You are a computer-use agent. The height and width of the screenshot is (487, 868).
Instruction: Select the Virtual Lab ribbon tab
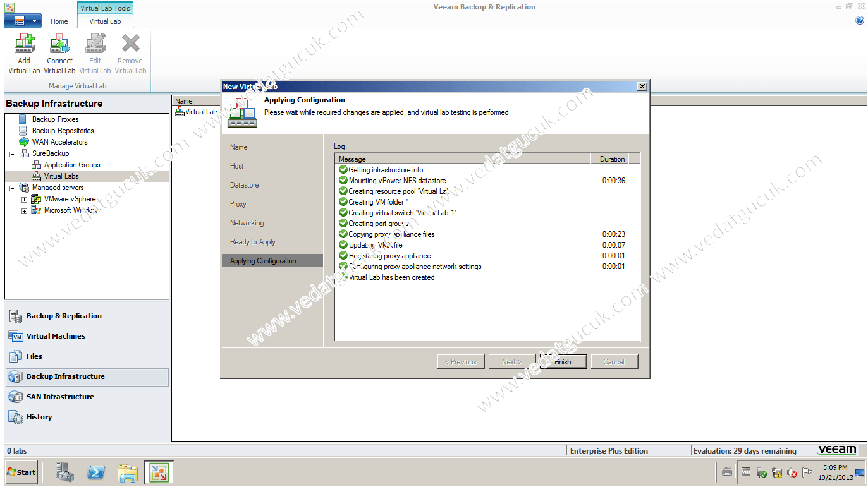pyautogui.click(x=105, y=21)
